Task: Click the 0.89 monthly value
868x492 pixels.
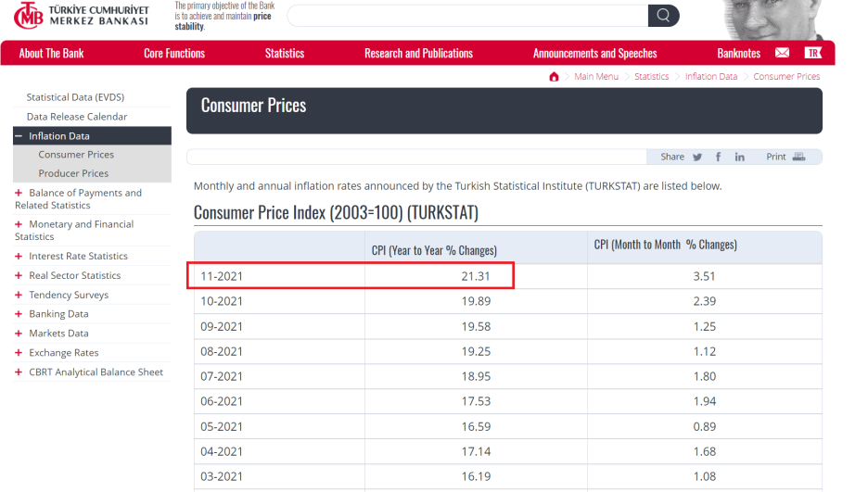Action: (705, 427)
